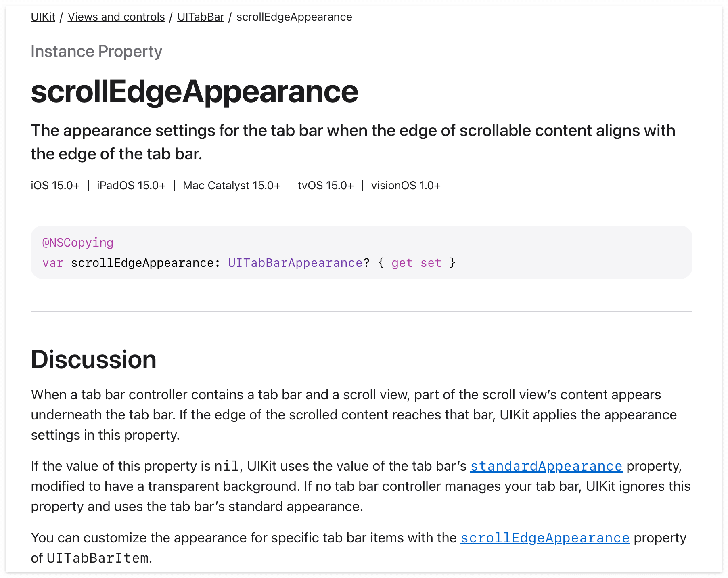Click the @NSCopying attribute in code
The image size is (728, 578).
[x=78, y=243]
